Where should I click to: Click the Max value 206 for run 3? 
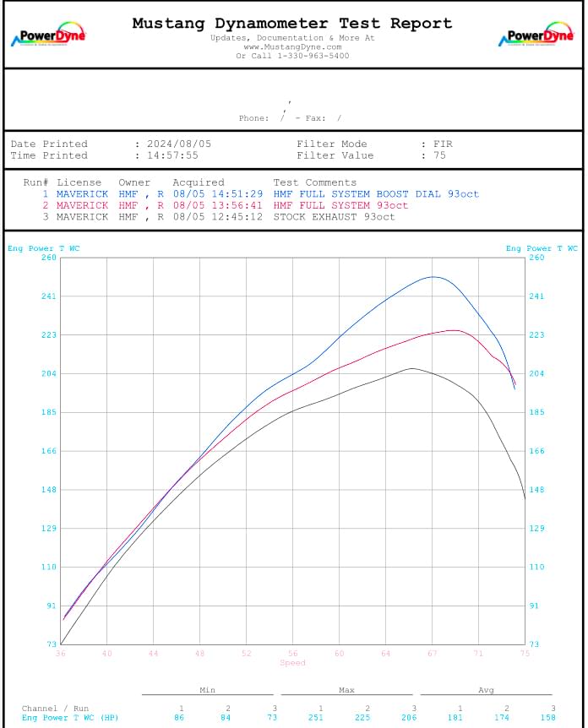click(x=409, y=717)
